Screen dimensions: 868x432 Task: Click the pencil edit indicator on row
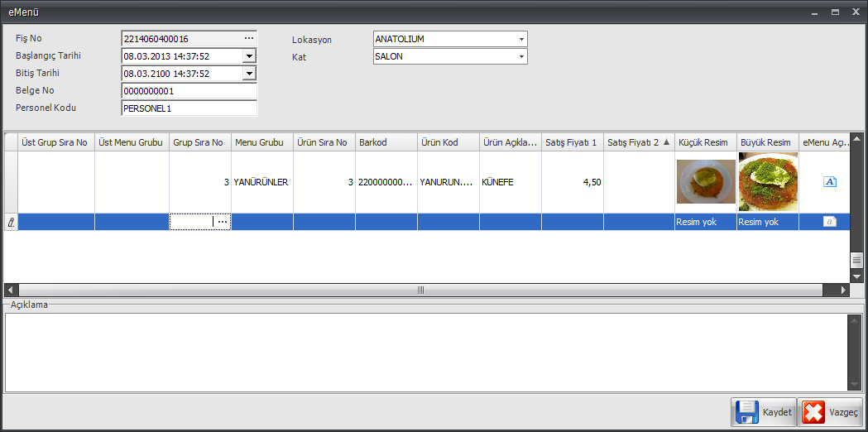11,222
